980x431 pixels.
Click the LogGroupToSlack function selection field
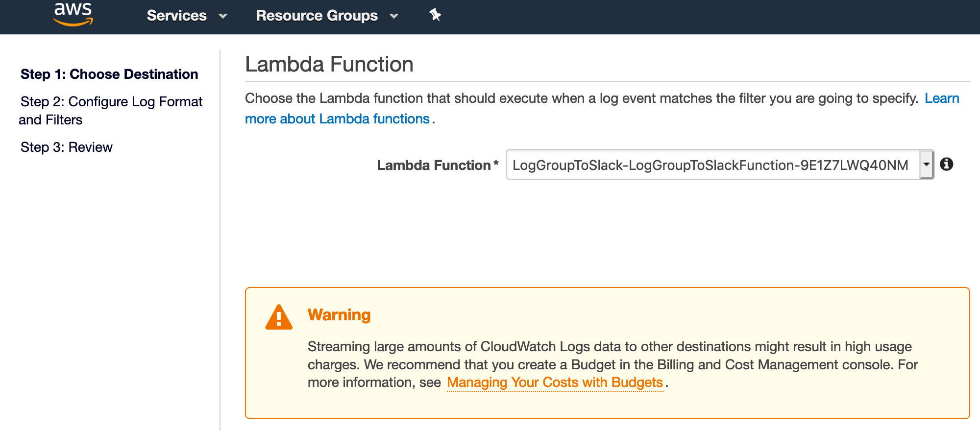pyautogui.click(x=710, y=165)
